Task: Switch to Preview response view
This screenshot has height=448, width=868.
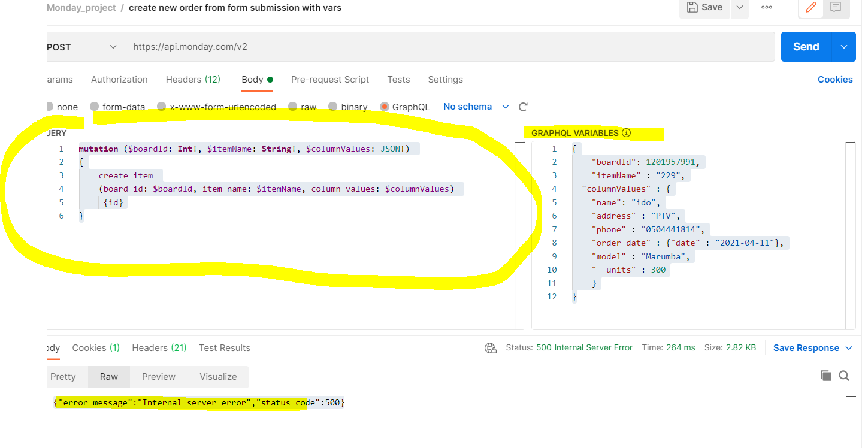Action: coord(159,377)
